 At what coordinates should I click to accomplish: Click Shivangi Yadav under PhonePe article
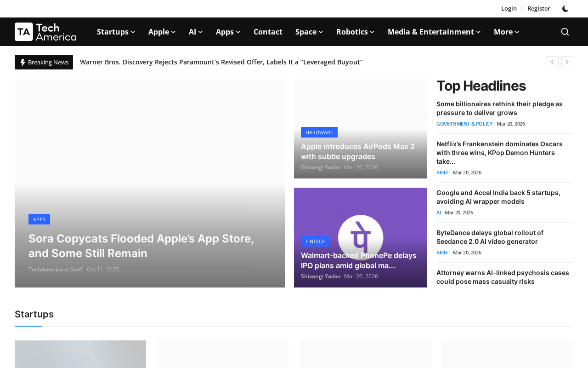(x=321, y=276)
